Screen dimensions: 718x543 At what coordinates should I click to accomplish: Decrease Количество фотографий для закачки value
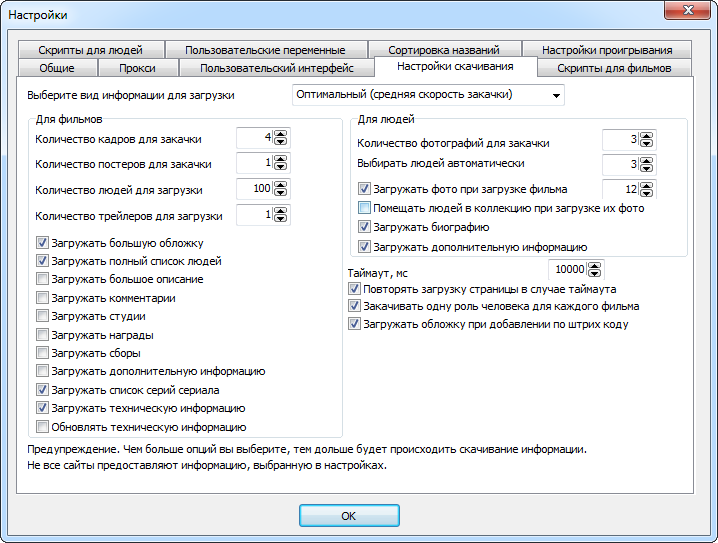[647, 143]
